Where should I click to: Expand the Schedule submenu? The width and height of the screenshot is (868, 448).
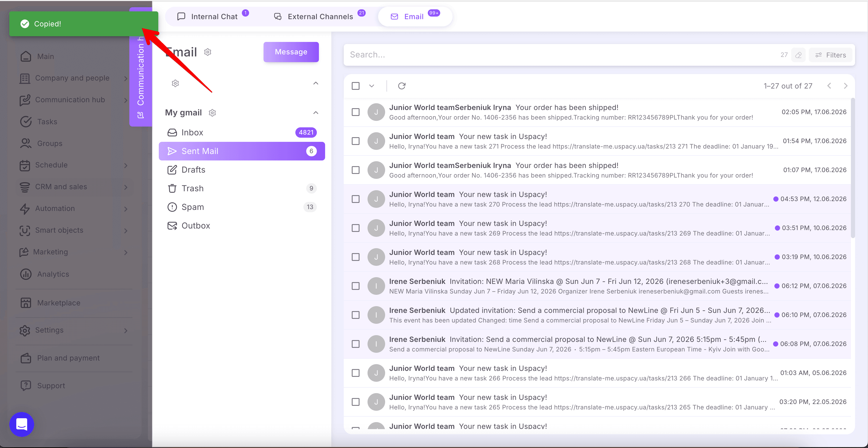(126, 166)
